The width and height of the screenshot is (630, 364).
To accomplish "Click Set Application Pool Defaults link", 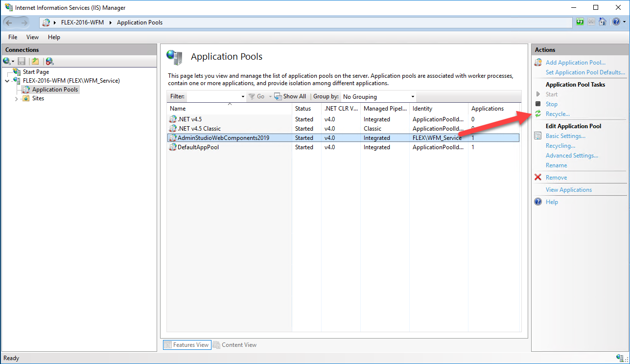I will click(585, 72).
